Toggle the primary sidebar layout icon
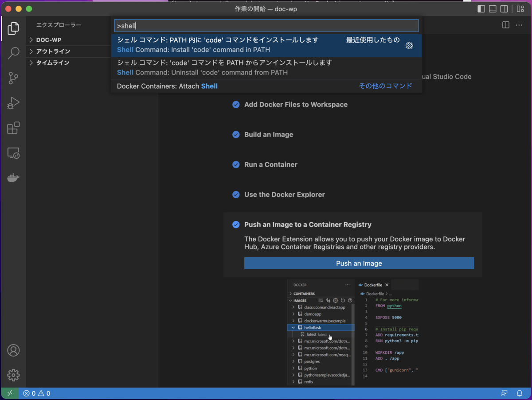This screenshot has height=400, width=532. pos(481,9)
